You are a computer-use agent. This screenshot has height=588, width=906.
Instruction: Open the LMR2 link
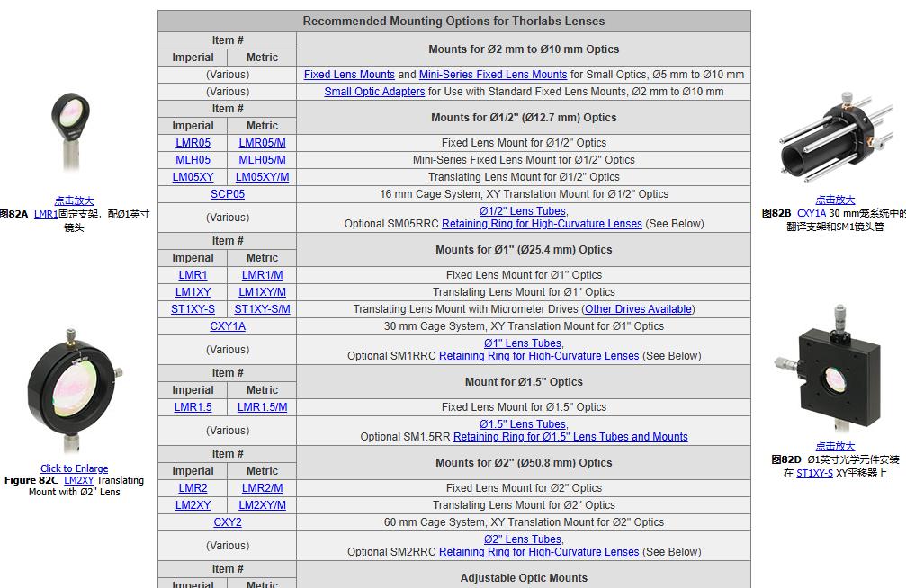pyautogui.click(x=193, y=488)
